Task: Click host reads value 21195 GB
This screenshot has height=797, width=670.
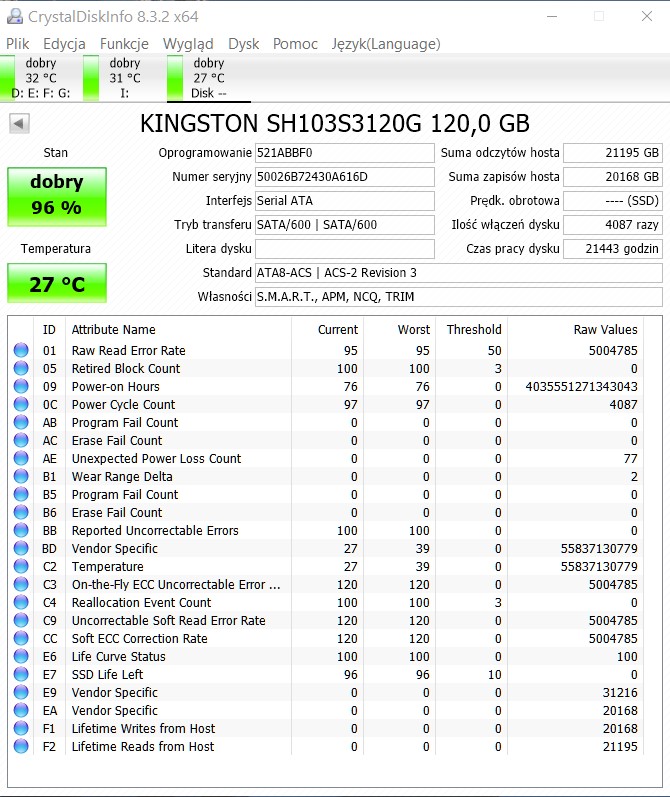Action: [613, 153]
